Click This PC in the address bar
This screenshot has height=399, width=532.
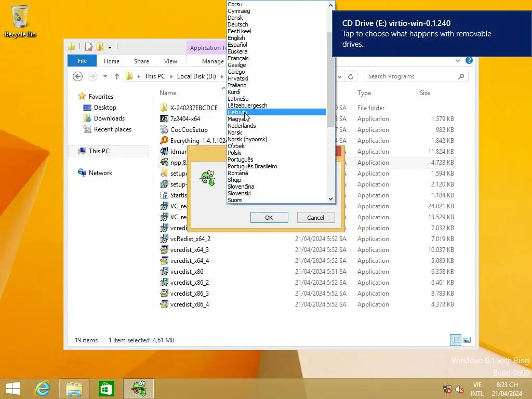coord(155,76)
